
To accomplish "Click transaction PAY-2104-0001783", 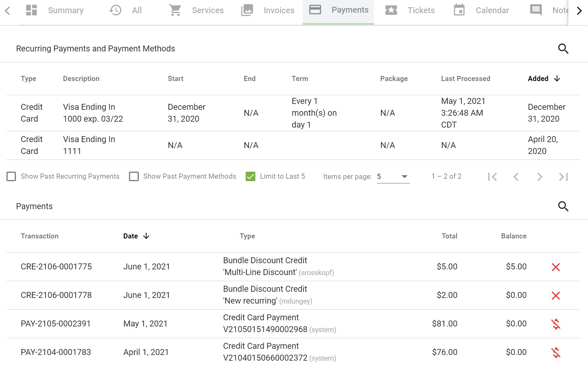I will pos(56,352).
